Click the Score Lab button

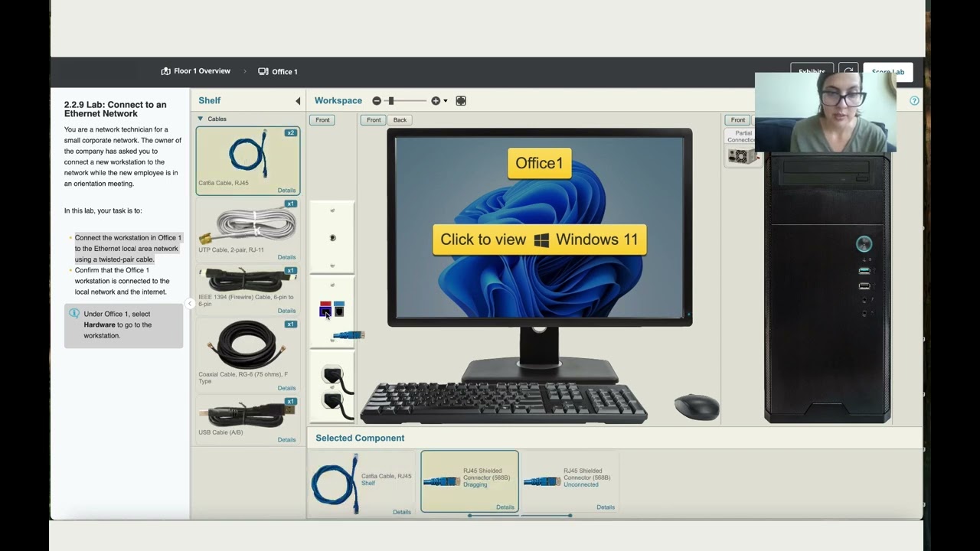tap(888, 72)
